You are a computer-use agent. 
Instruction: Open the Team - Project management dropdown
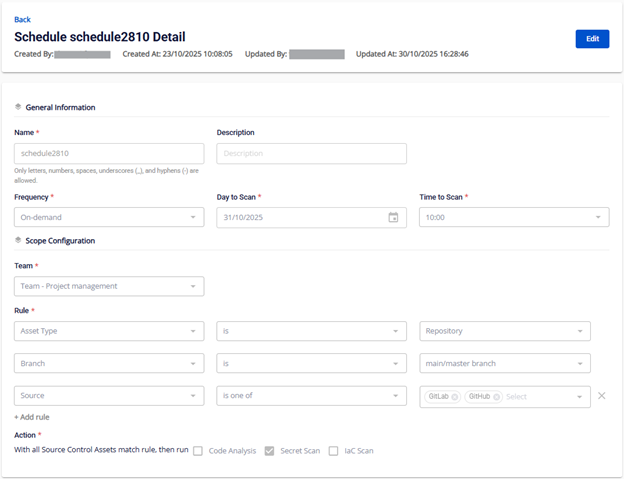pos(109,286)
